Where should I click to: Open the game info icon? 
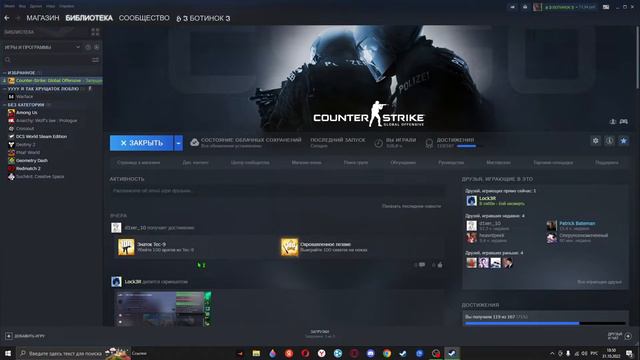[609, 141]
